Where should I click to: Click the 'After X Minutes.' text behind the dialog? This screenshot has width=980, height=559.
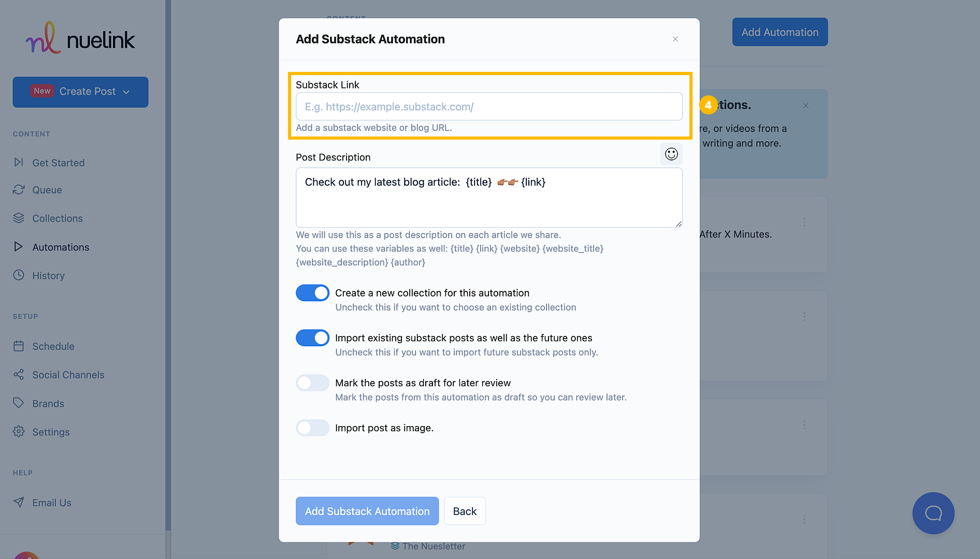(736, 234)
